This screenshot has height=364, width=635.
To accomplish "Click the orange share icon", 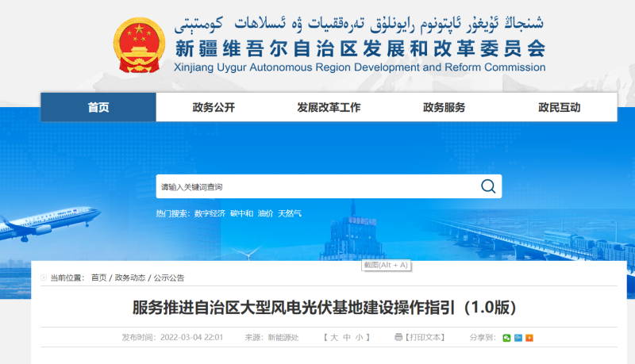I will [529, 338].
